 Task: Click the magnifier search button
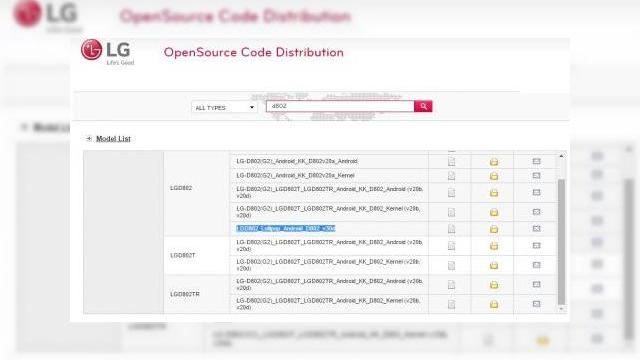coord(423,106)
